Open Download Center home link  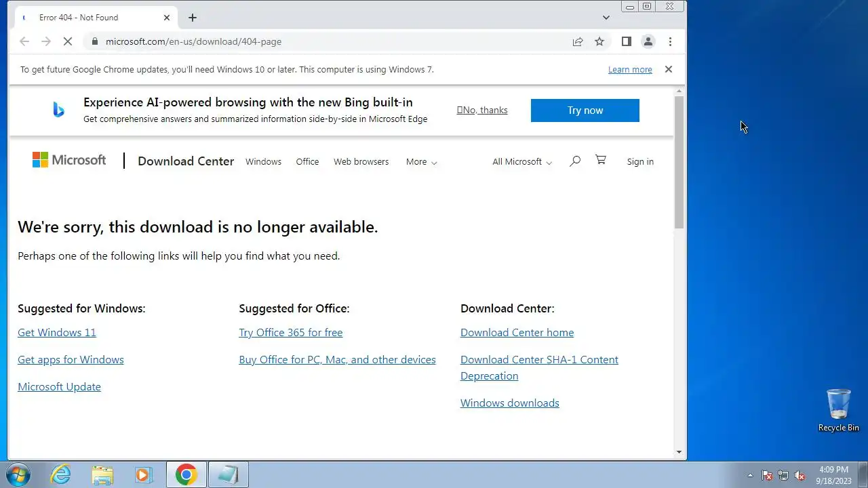point(517,332)
